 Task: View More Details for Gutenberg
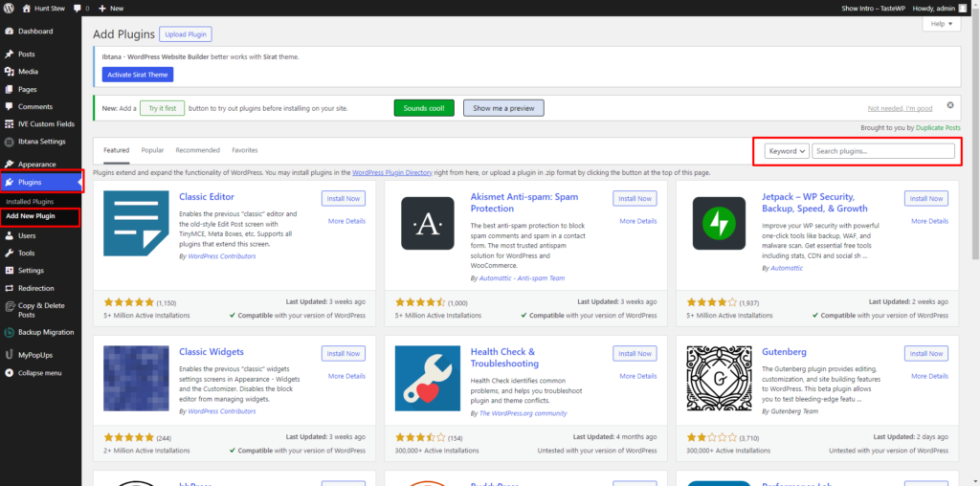tap(928, 376)
